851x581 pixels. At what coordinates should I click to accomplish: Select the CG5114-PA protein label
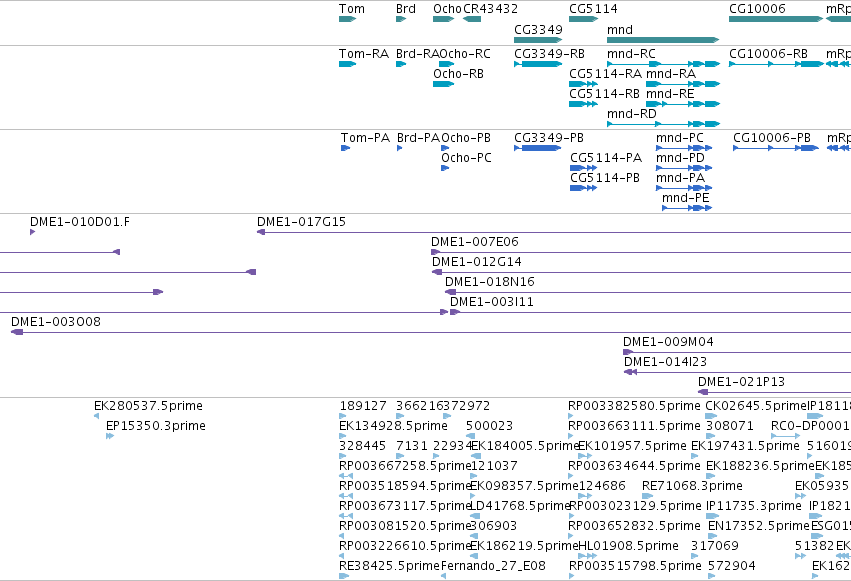[x=606, y=158]
